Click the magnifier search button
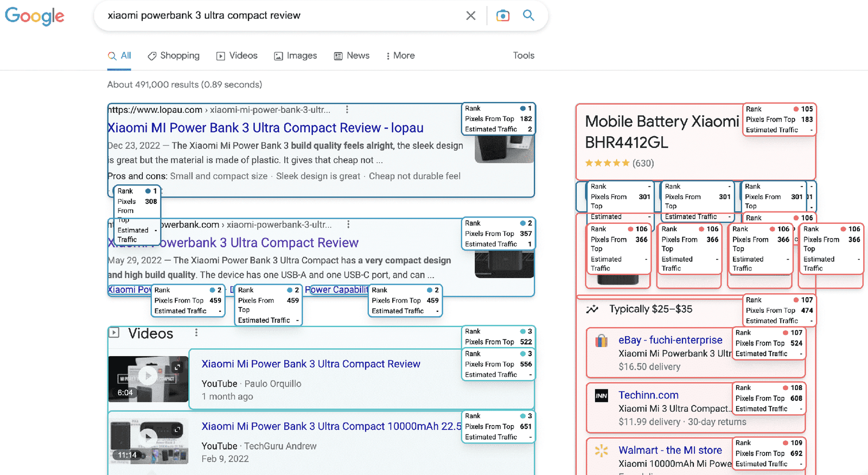This screenshot has height=475, width=868. (x=528, y=16)
